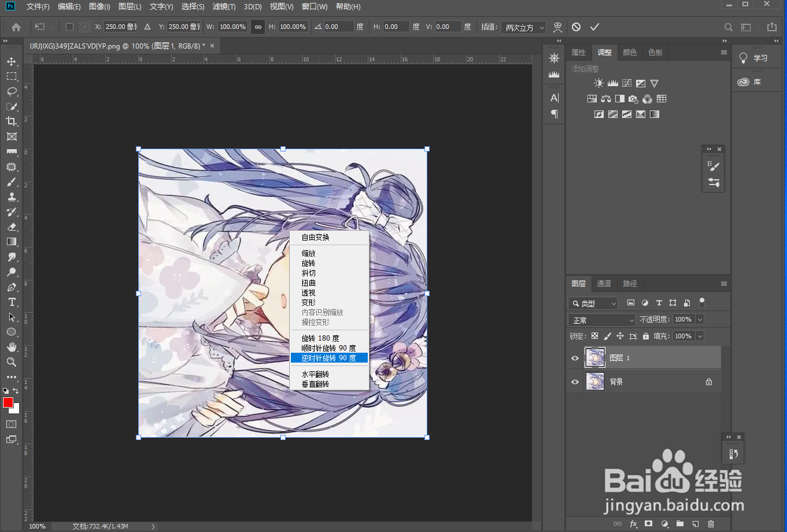Screen dimensions: 787x532
Task: Toggle visibility of 背景 layer
Action: click(x=575, y=382)
